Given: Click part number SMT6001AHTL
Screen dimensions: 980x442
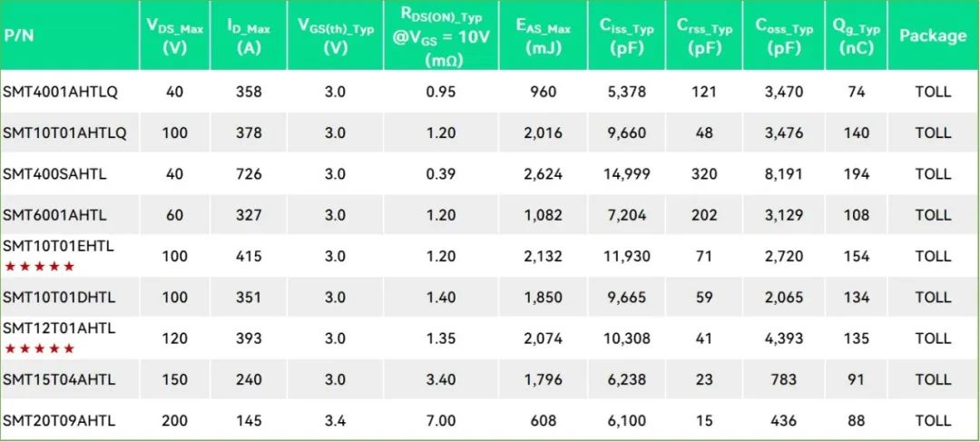Looking at the screenshot, I should click(x=55, y=215).
